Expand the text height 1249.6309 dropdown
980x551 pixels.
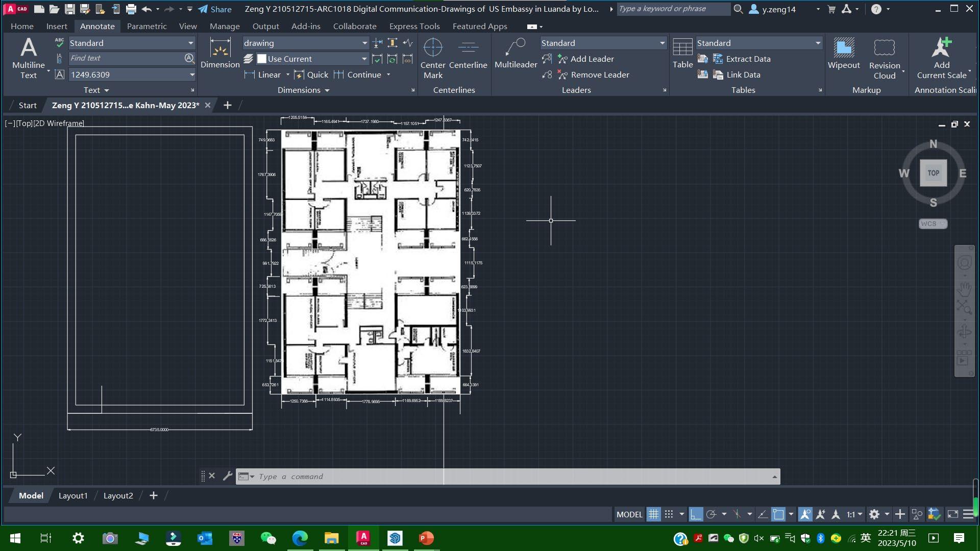click(x=192, y=75)
